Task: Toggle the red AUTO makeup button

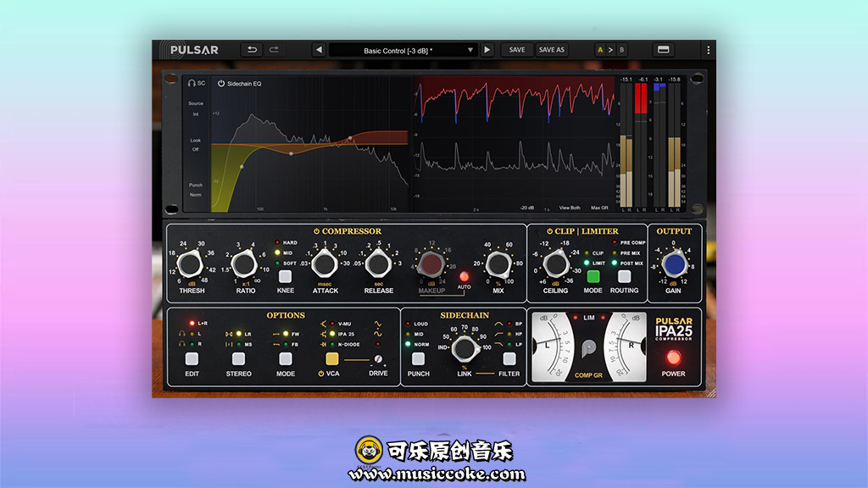Action: click(x=464, y=276)
